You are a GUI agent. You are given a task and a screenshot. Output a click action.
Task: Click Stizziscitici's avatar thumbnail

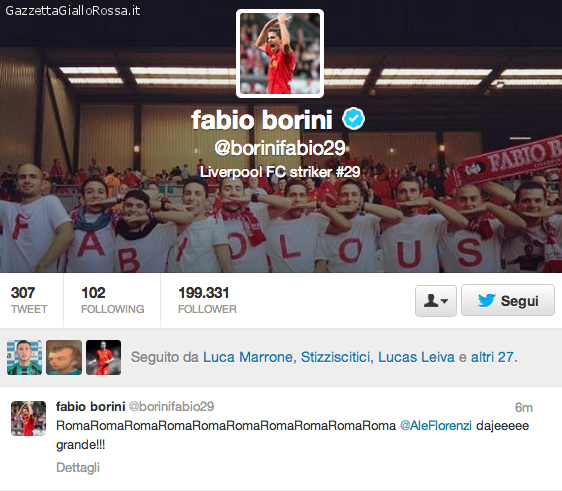point(64,357)
